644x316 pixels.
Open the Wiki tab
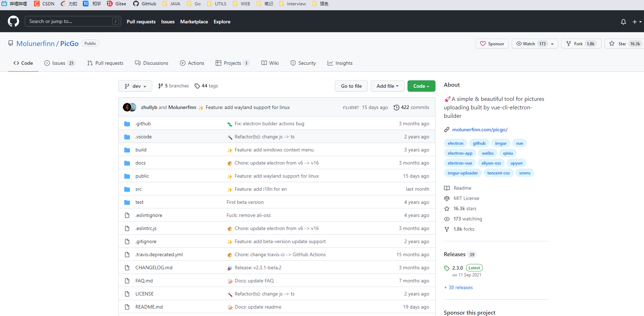click(270, 63)
